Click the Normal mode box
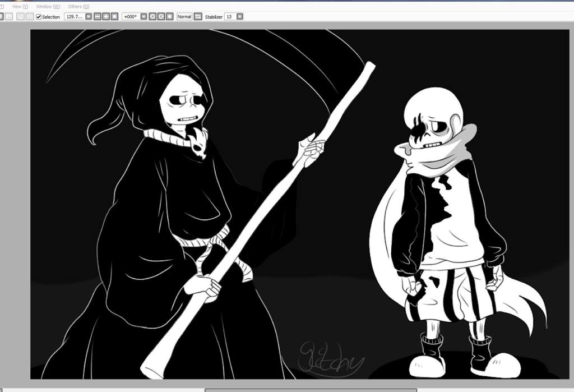Screen dimensions: 574x392 coord(184,16)
